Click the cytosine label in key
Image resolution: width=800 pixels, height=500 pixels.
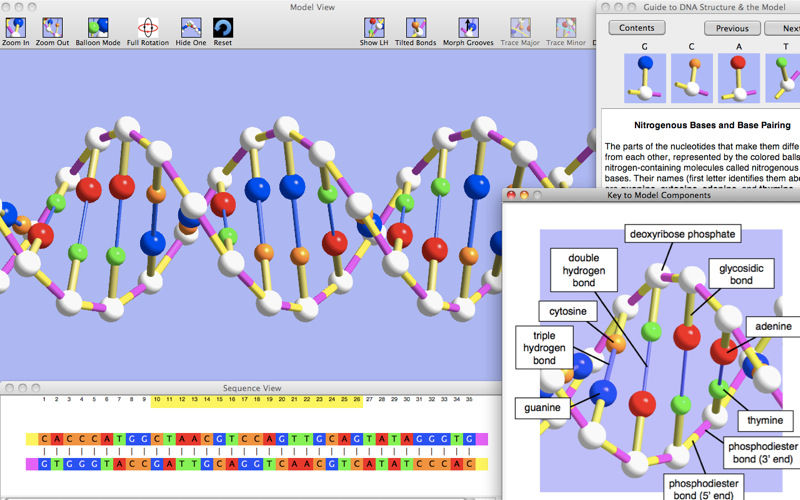(x=568, y=311)
